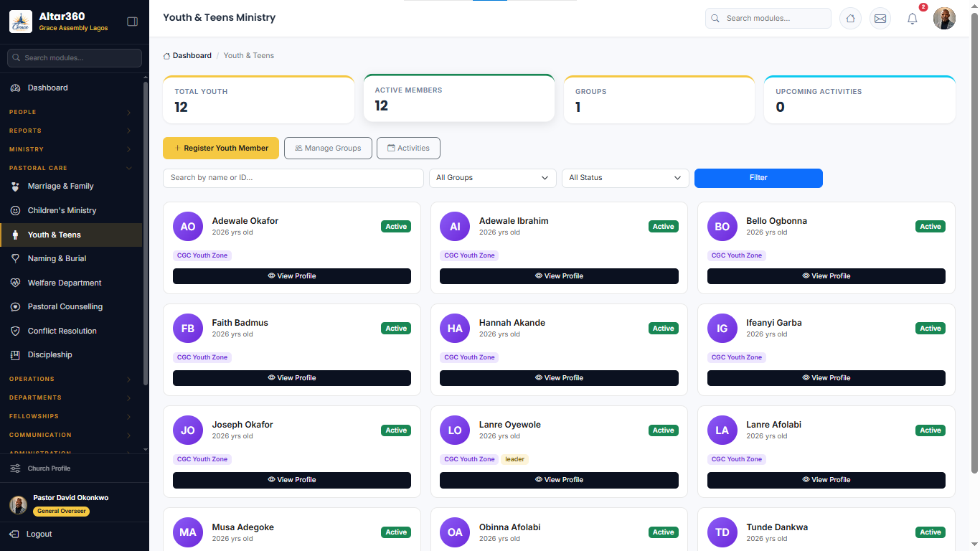Click Tunde Dankwa's TD avatar

click(722, 532)
